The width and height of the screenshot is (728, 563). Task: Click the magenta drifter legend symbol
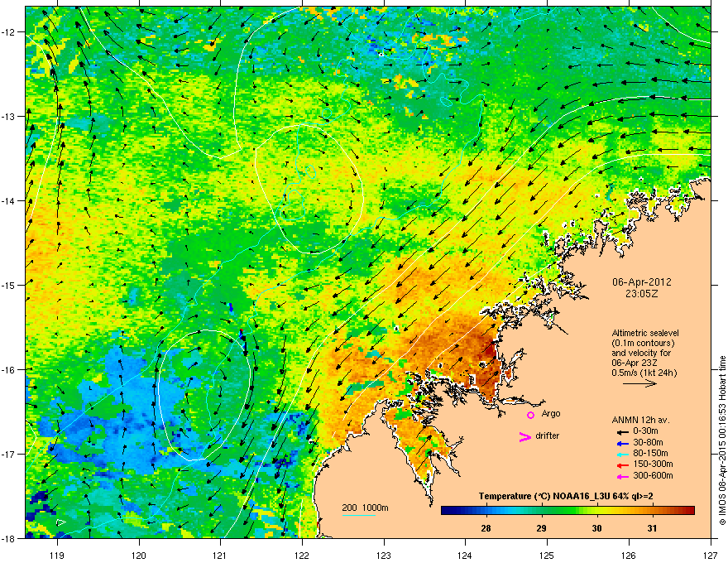(524, 437)
